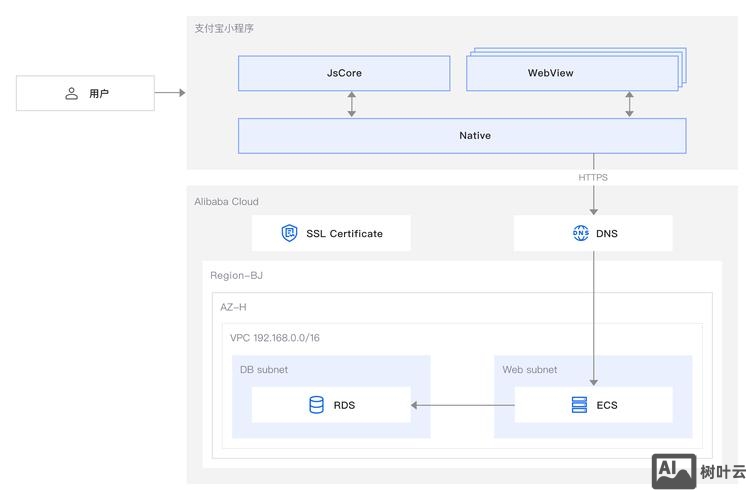
Task: Click the VPC 192.168.0.0/16 label
Action: click(275, 338)
